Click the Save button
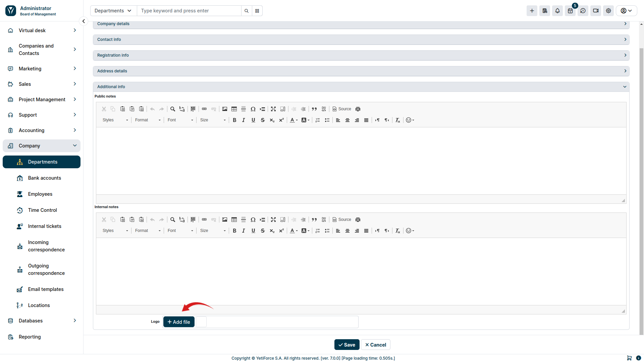This screenshot has width=644, height=362. (347, 344)
